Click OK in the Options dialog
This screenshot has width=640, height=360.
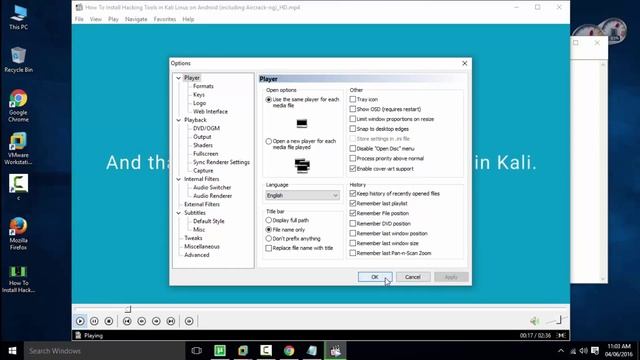(375, 277)
